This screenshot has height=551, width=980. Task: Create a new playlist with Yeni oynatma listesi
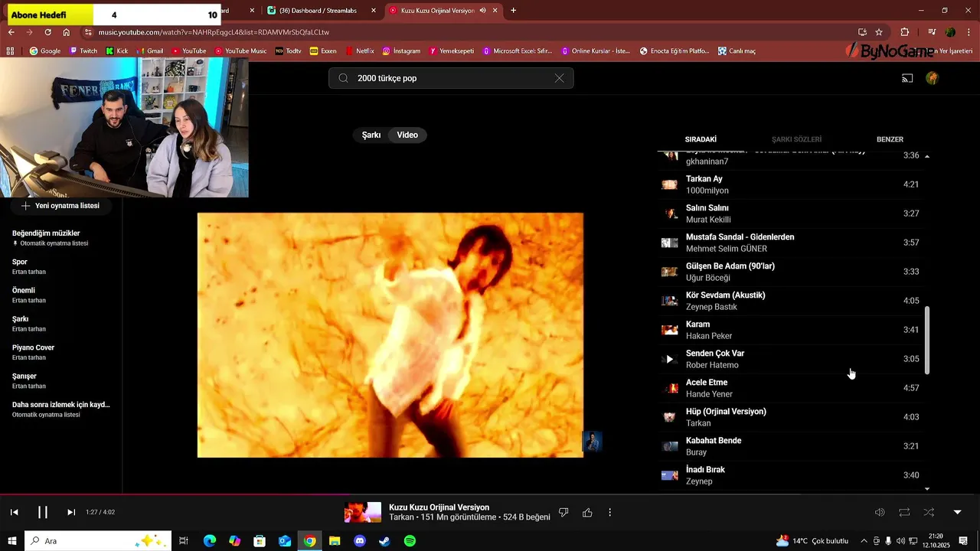click(x=60, y=206)
